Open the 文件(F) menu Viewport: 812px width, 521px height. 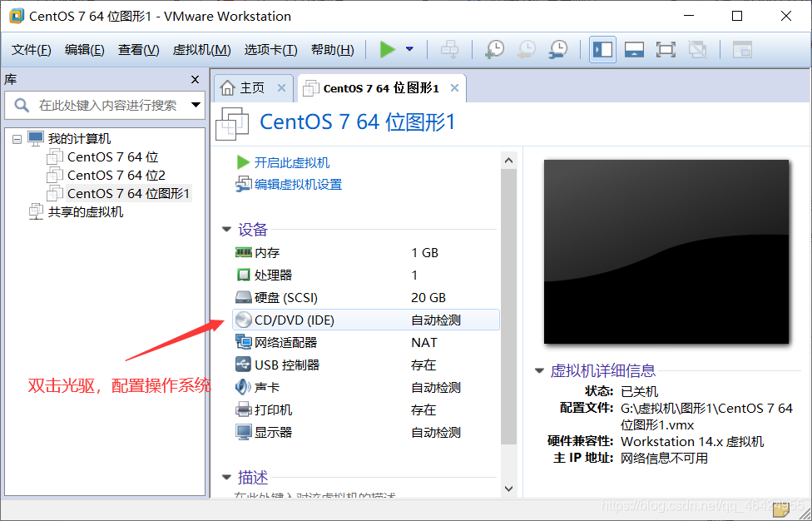pyautogui.click(x=31, y=50)
